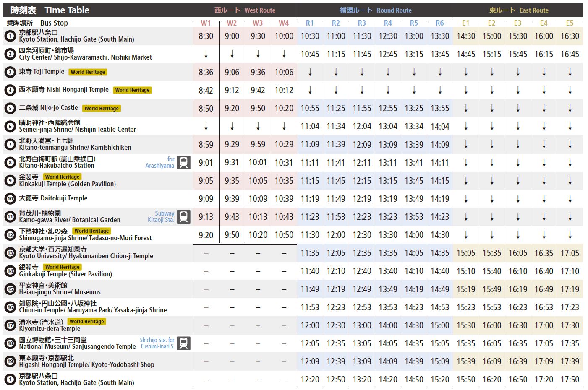
Task: Click the E5 column header
Action: (570, 23)
